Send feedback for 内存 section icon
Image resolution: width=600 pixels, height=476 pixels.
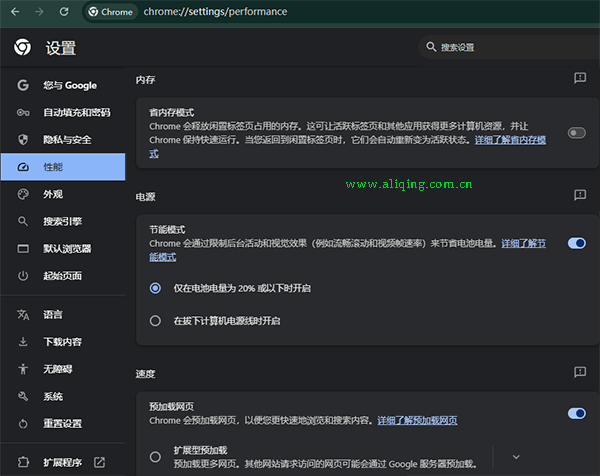click(580, 78)
